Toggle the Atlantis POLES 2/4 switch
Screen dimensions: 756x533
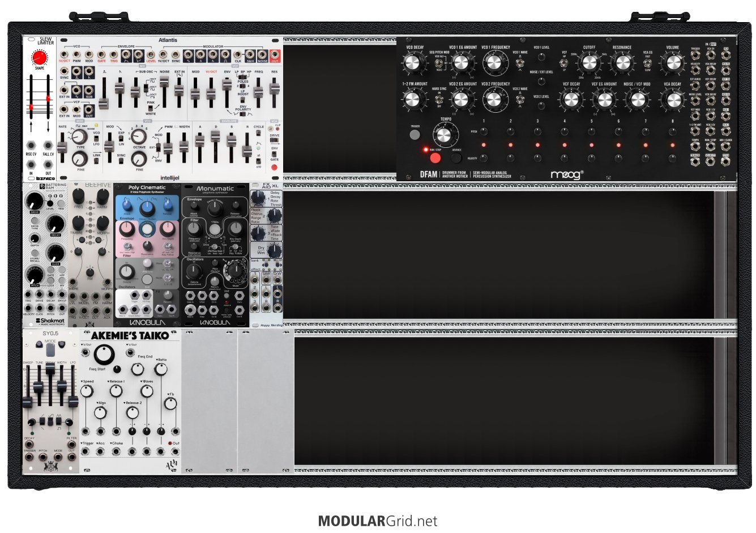(243, 87)
